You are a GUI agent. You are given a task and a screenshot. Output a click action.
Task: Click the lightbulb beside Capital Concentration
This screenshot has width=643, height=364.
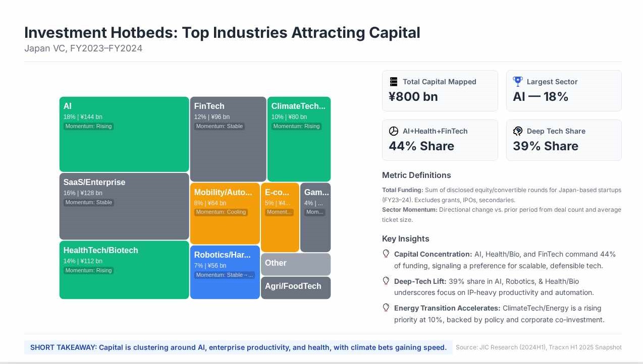(386, 254)
